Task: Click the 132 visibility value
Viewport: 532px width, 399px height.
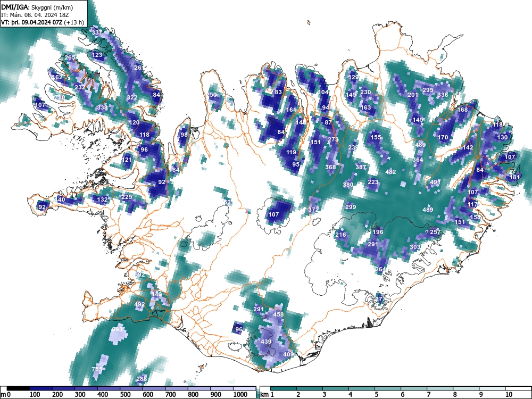Action: 102,200
